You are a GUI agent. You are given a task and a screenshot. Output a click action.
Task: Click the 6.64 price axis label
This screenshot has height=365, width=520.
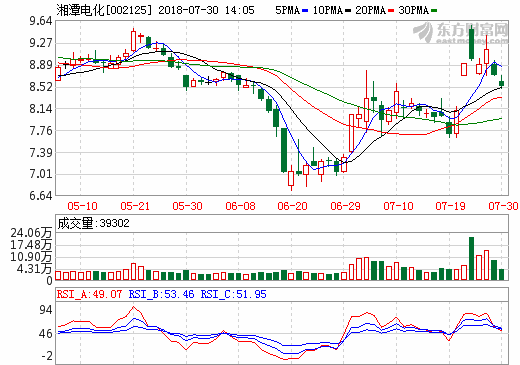click(x=41, y=195)
